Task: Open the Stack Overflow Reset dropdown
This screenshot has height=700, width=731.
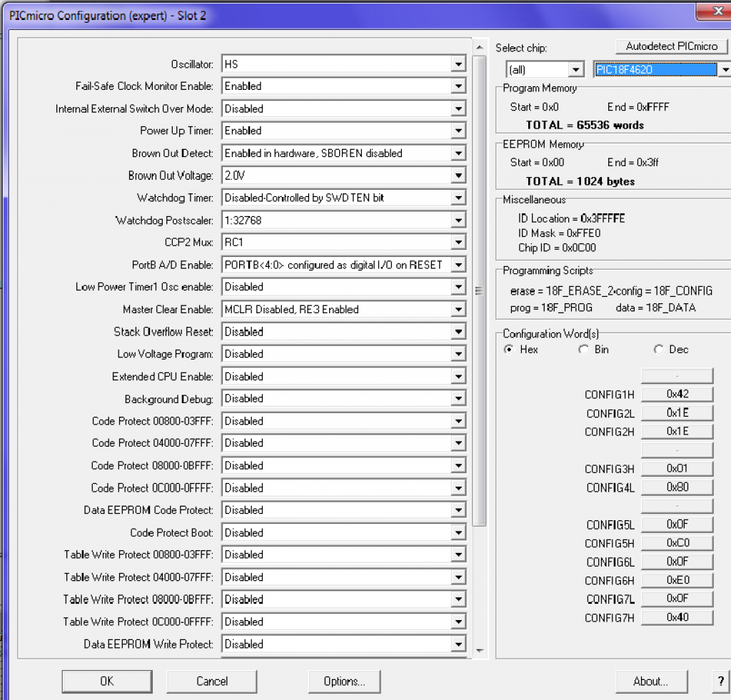Action: 343,331
